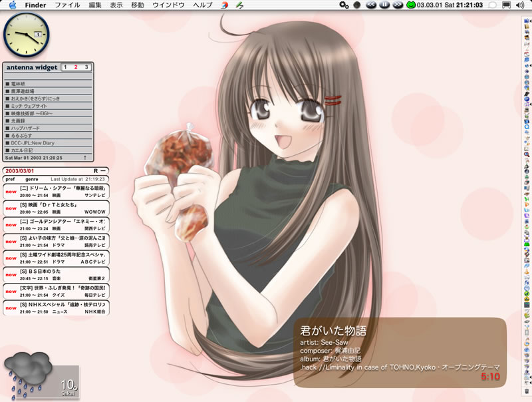Open the 移動 menu
This screenshot has width=532, height=402.
138,5
